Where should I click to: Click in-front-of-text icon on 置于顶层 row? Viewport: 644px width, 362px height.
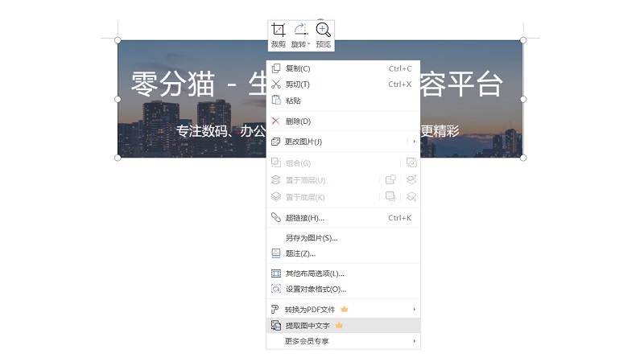click(x=390, y=179)
